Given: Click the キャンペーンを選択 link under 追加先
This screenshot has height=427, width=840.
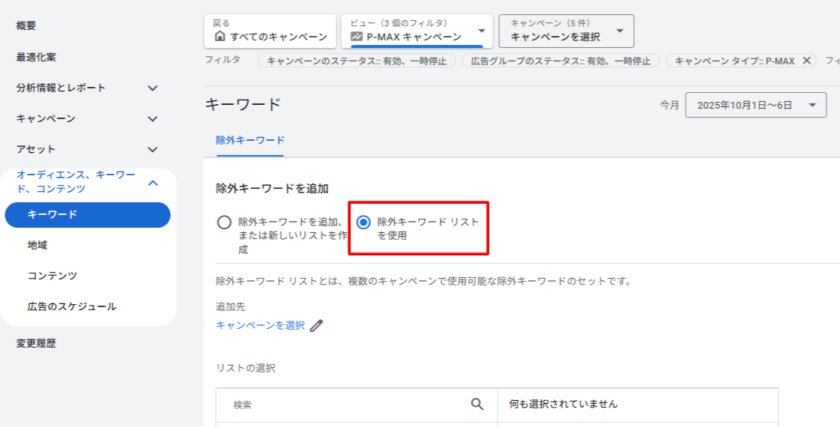Looking at the screenshot, I should coord(260,325).
